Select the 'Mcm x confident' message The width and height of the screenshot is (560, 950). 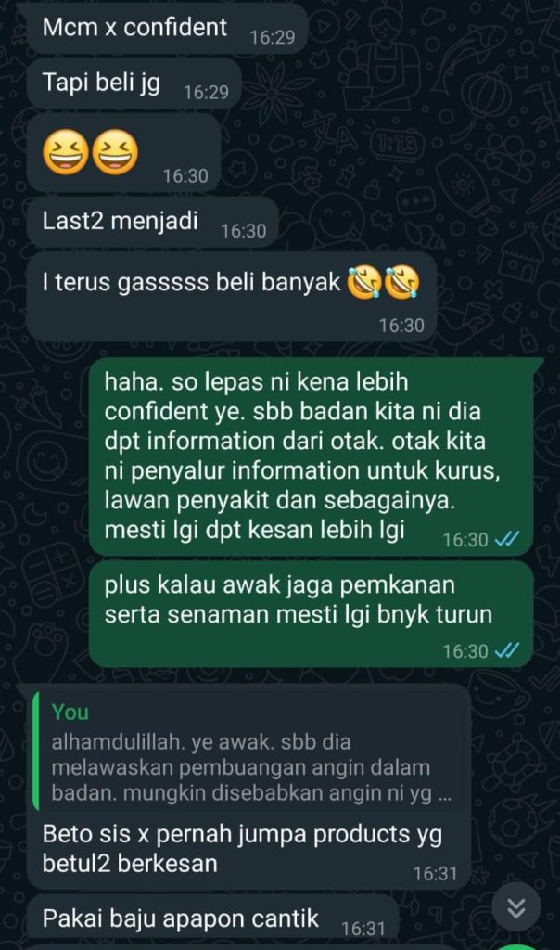[x=167, y=28]
